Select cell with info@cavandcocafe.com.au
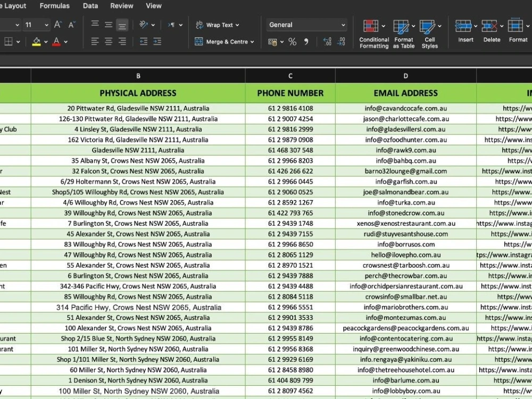This screenshot has width=532, height=399. click(x=406, y=108)
